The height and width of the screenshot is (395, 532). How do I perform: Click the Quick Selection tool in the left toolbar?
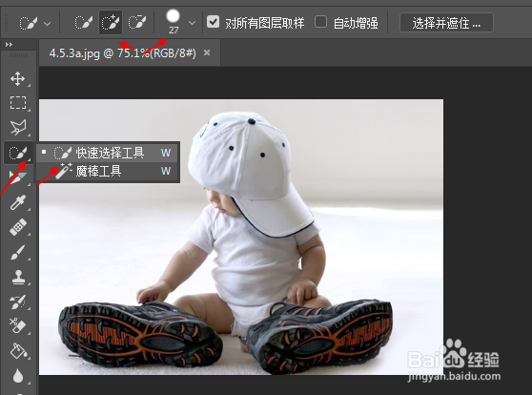pos(18,153)
